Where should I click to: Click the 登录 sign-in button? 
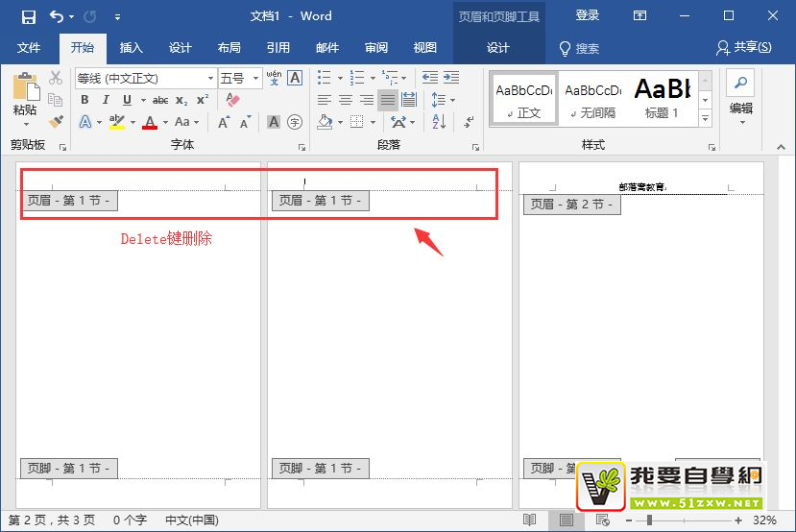(588, 15)
